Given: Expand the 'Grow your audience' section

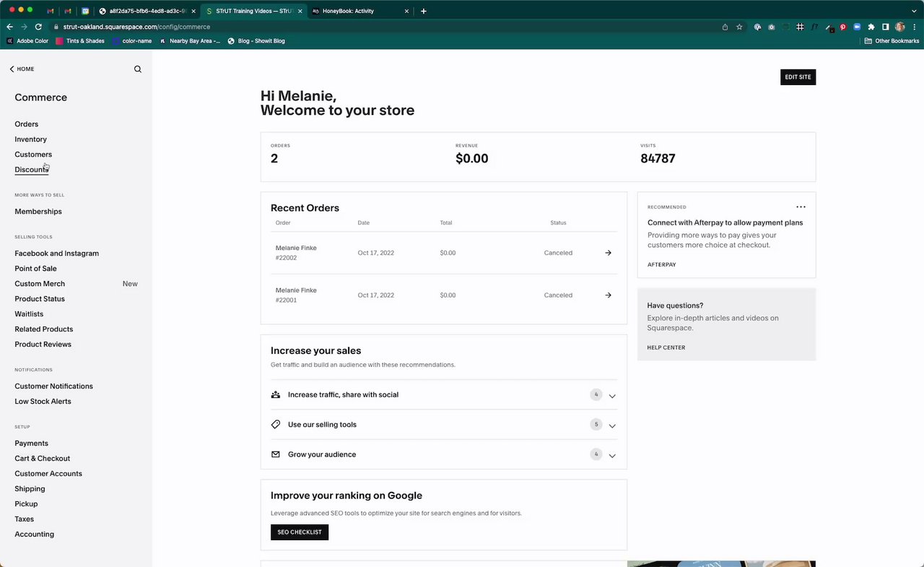Looking at the screenshot, I should pos(612,455).
